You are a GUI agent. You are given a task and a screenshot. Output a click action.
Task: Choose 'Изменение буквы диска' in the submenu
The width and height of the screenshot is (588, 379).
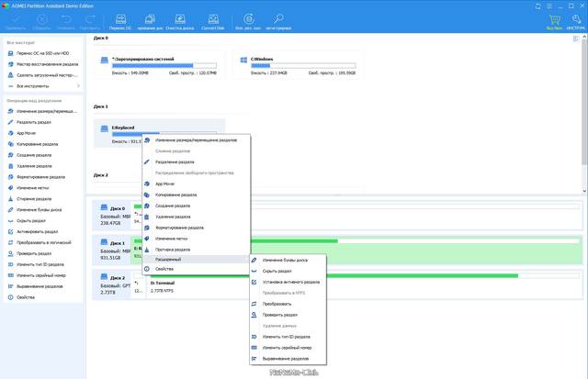[288, 260]
